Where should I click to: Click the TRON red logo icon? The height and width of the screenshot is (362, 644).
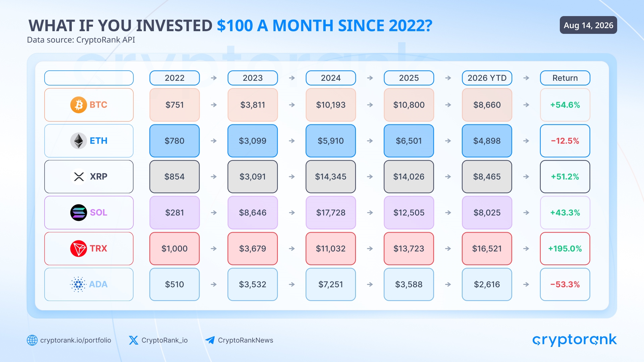click(78, 248)
